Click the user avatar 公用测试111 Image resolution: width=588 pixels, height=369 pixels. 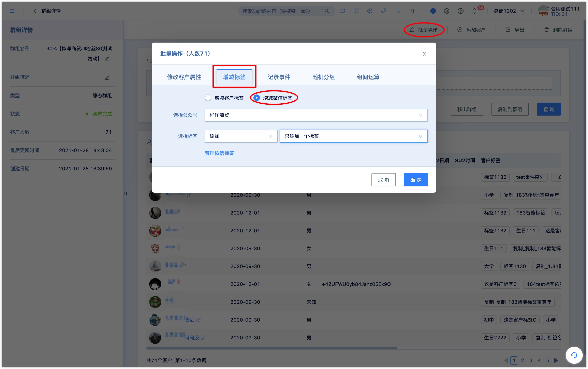point(543,11)
